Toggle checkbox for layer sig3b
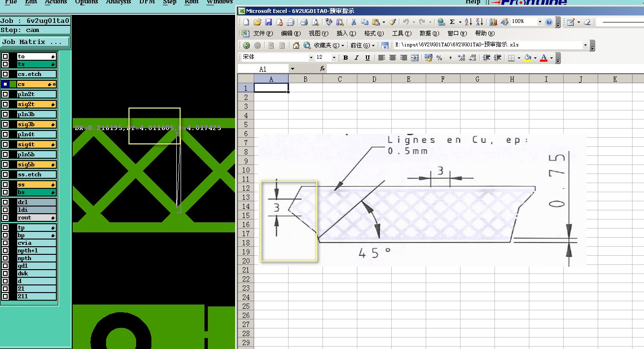The image size is (644, 349). pos(5,124)
